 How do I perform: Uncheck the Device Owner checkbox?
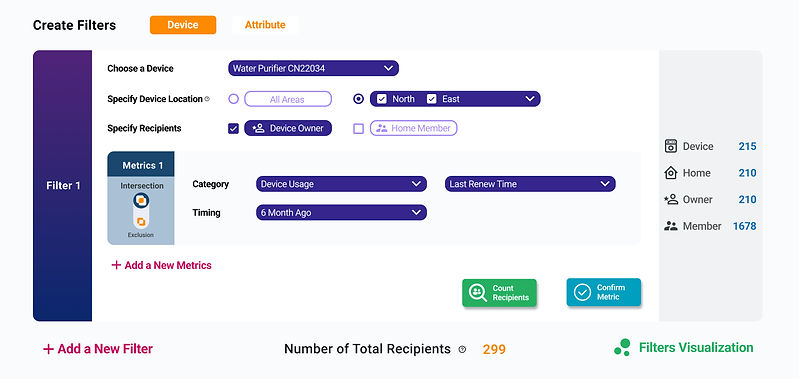coord(233,129)
